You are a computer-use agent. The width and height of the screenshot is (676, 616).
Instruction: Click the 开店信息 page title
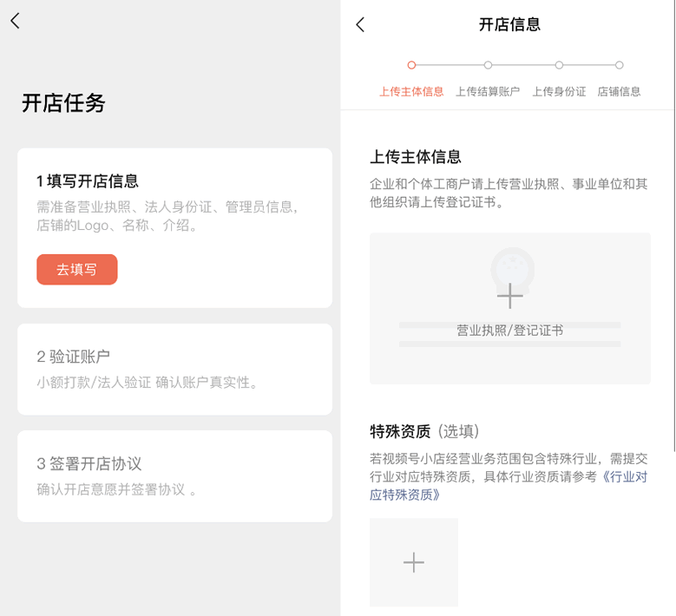[509, 24]
